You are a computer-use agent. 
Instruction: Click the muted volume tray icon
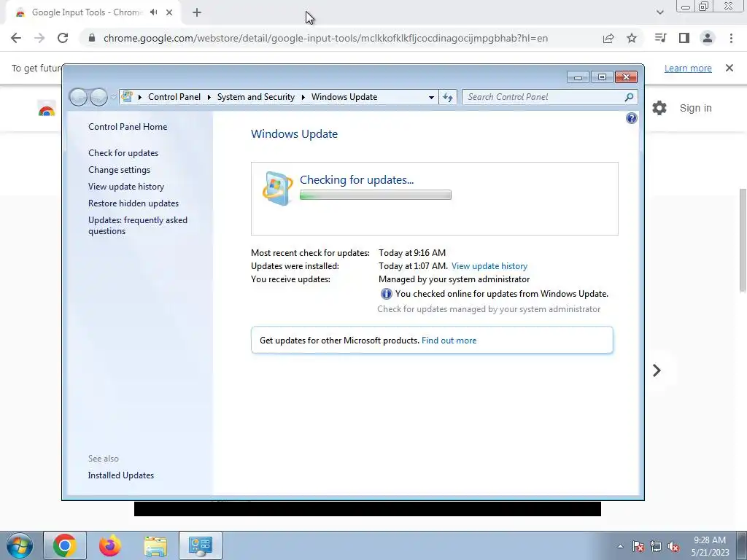pos(673,546)
